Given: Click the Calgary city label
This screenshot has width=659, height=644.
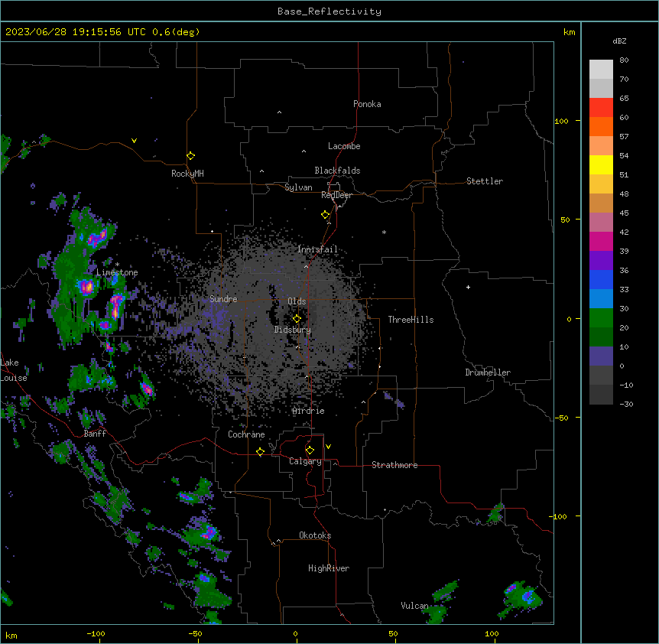Looking at the screenshot, I should pos(305,461).
